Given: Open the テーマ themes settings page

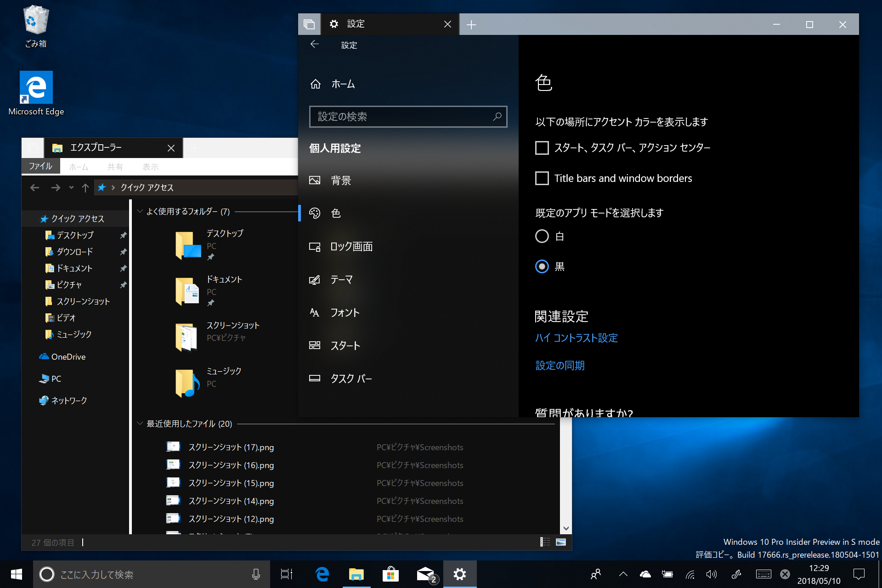Looking at the screenshot, I should (341, 280).
